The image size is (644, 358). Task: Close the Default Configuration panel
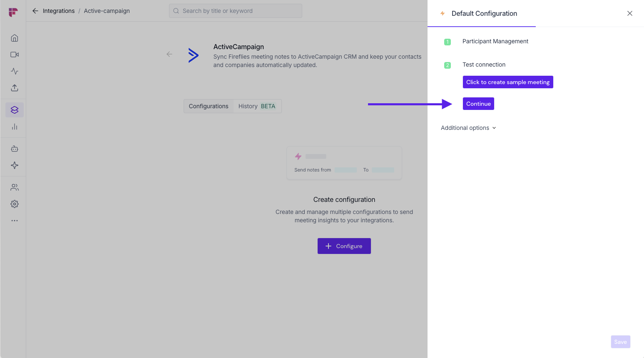tap(629, 13)
